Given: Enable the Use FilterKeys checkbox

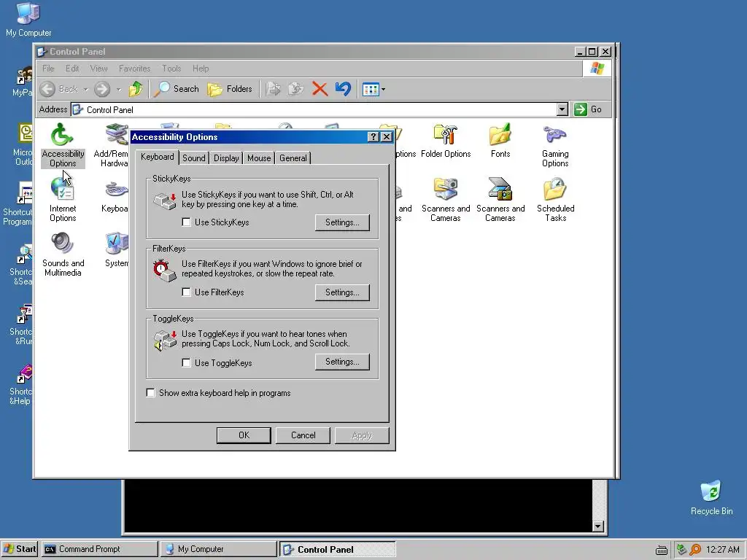Looking at the screenshot, I should [186, 292].
